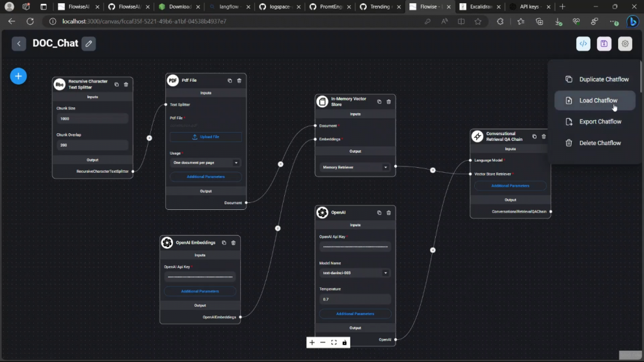Duplicate the Conversational Retrieval QA Chain node
The height and width of the screenshot is (362, 644).
[535, 136]
